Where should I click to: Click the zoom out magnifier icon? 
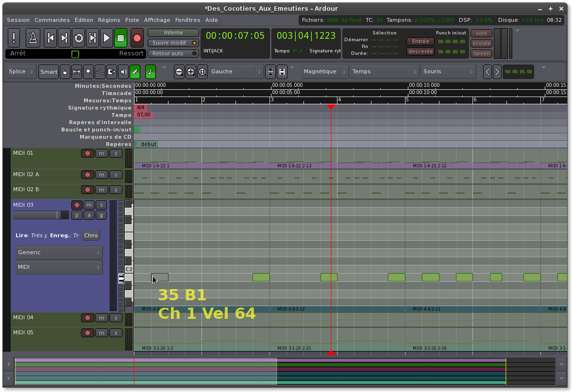pyautogui.click(x=179, y=72)
